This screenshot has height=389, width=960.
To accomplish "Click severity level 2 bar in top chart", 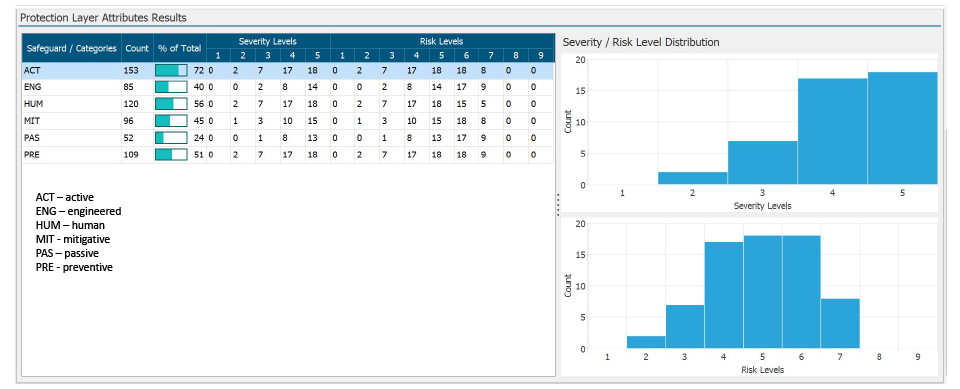I will [692, 178].
